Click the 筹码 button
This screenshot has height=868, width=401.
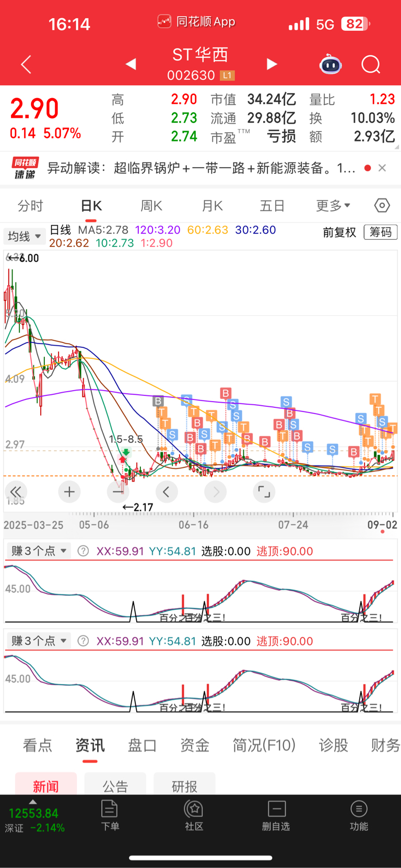[381, 232]
